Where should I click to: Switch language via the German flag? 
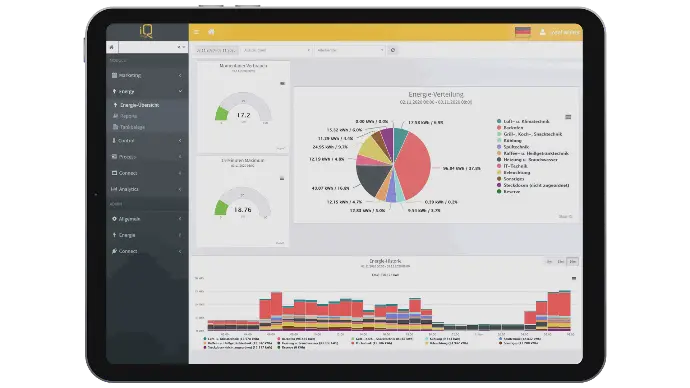click(x=523, y=32)
